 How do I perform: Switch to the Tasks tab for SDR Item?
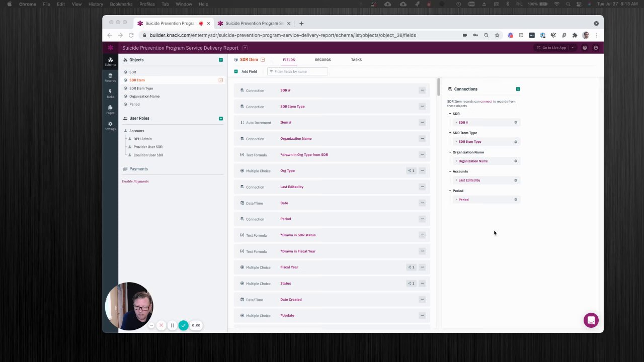(356, 60)
